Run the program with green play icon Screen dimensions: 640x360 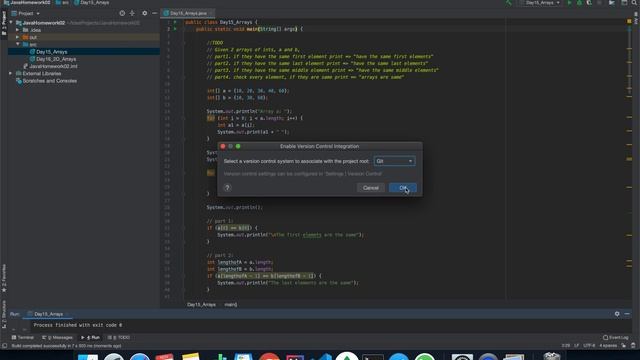[569, 3]
